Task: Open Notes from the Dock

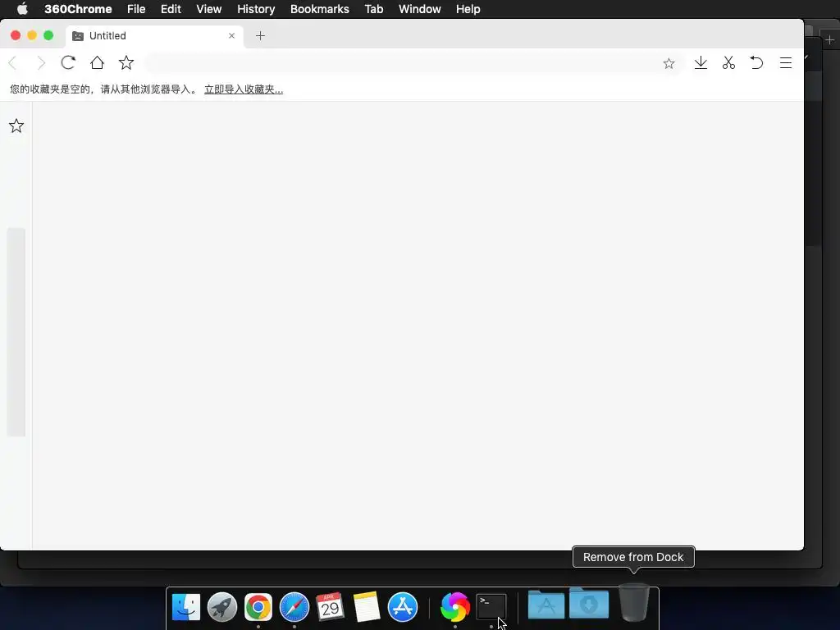Action: point(367,607)
